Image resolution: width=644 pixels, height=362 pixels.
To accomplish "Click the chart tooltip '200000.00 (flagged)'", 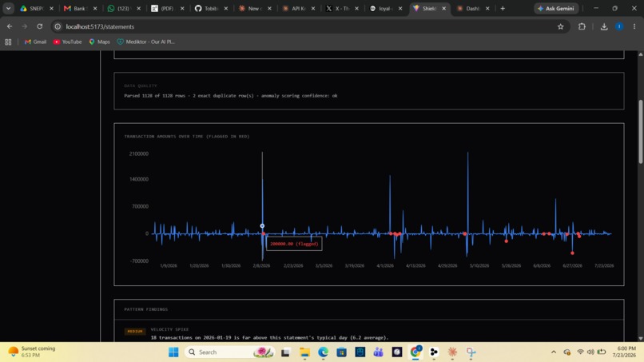I will (x=294, y=244).
